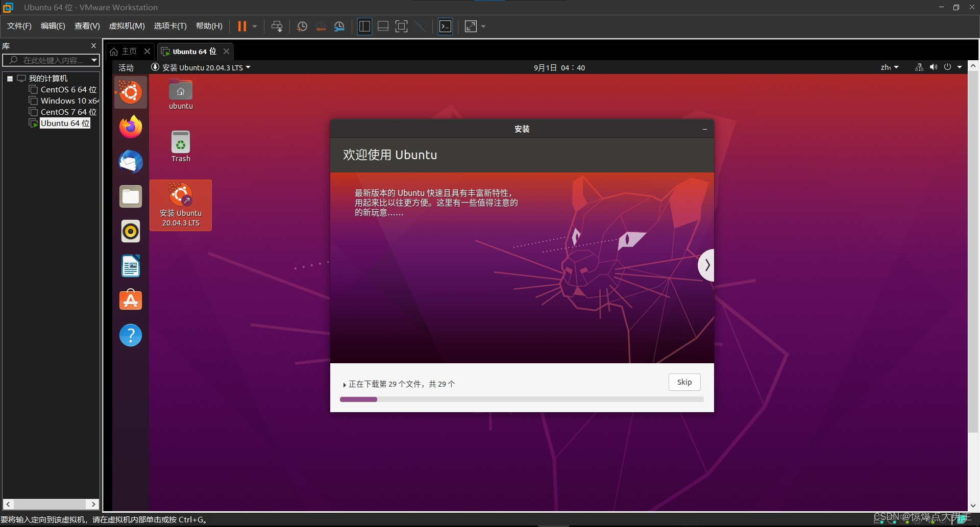Collapse the 我的计算机 tree node
980x527 pixels.
pyautogui.click(x=10, y=79)
